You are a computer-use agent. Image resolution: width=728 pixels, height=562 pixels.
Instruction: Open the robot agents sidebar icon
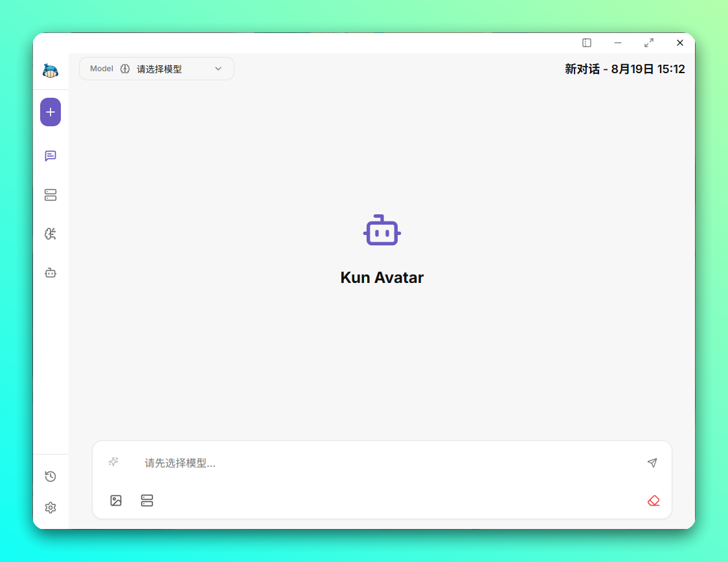tap(51, 273)
